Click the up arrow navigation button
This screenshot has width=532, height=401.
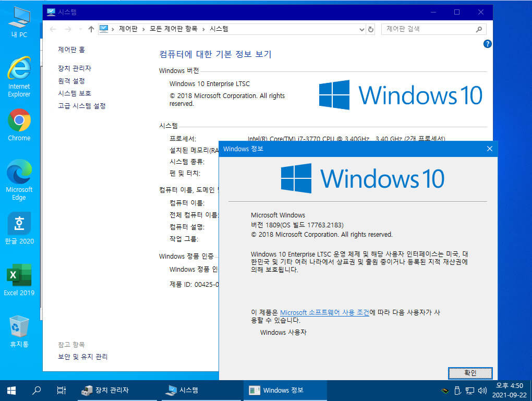point(91,29)
